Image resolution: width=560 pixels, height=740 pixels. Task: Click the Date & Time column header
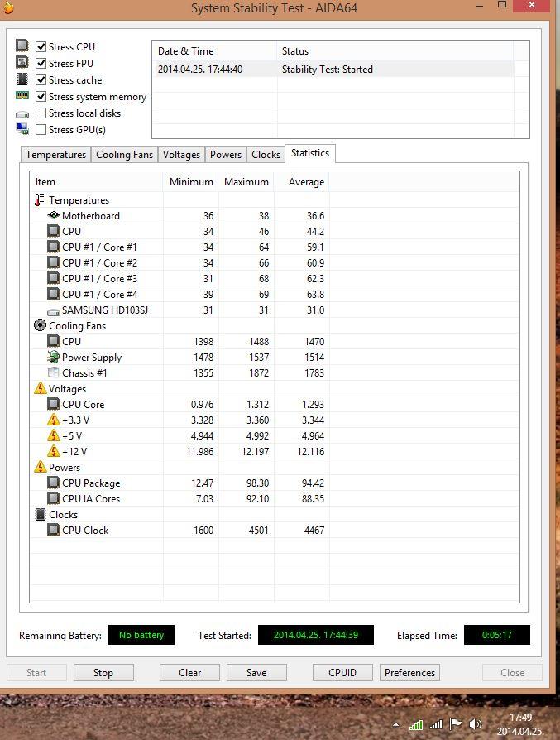(214, 51)
